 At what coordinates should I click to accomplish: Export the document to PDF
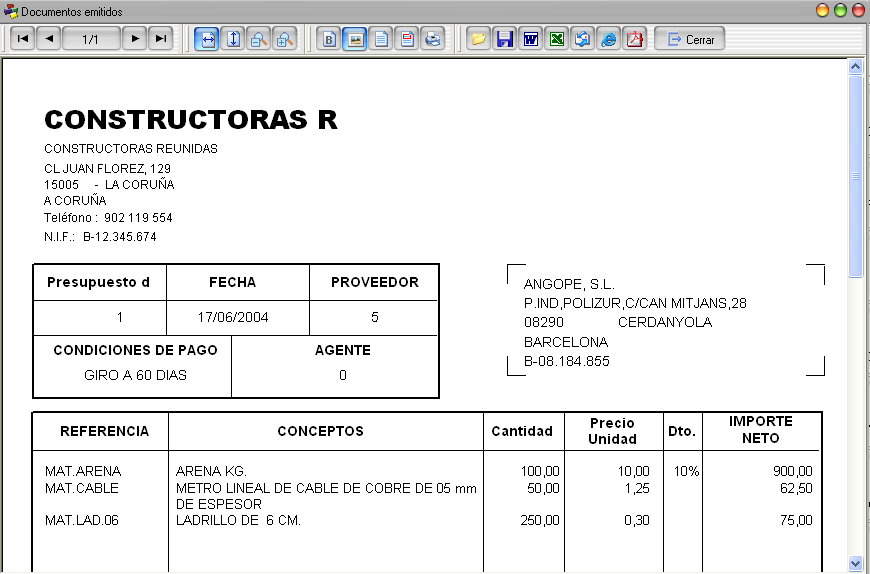pyautogui.click(x=635, y=39)
